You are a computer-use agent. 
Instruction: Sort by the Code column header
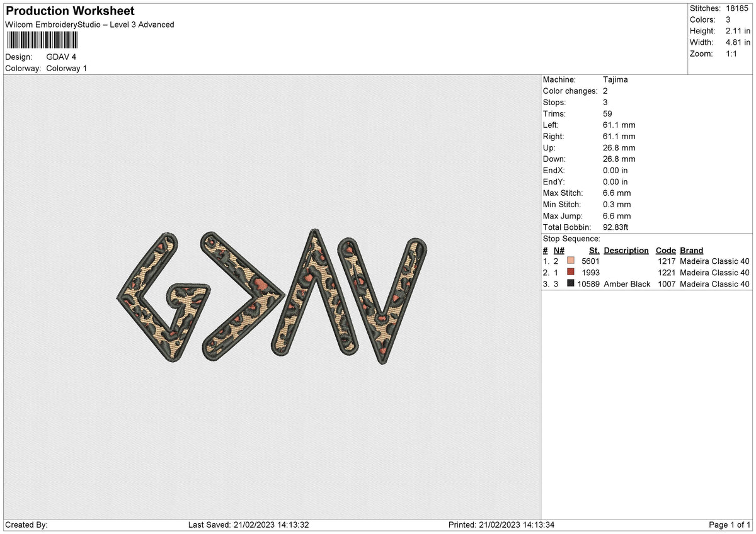pos(665,250)
